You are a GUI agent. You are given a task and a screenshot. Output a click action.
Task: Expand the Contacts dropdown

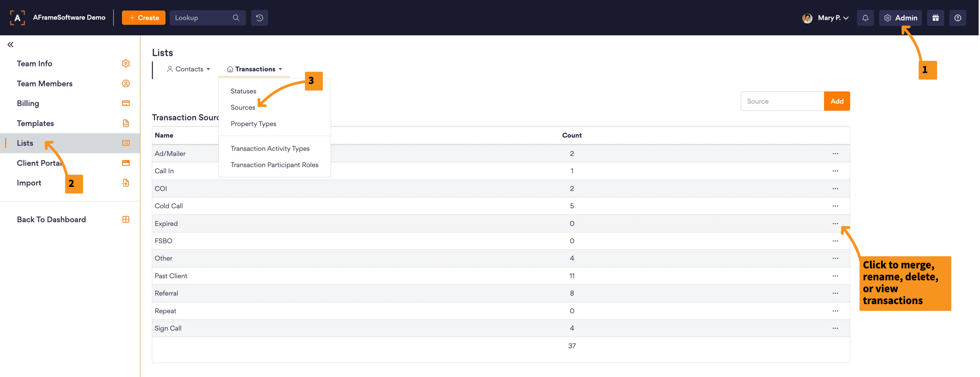(x=189, y=69)
